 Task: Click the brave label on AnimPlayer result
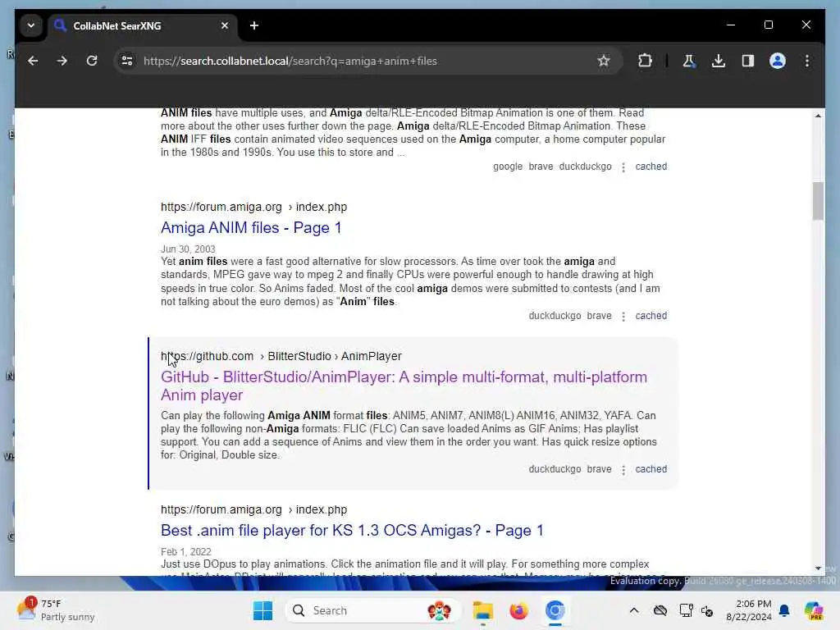(x=599, y=469)
